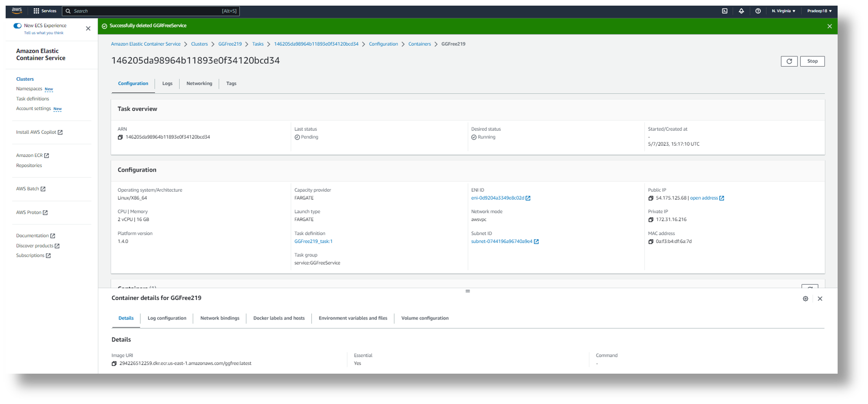The height and width of the screenshot is (404, 868).
Task: Open Clusters in the sidebar
Action: pos(25,79)
